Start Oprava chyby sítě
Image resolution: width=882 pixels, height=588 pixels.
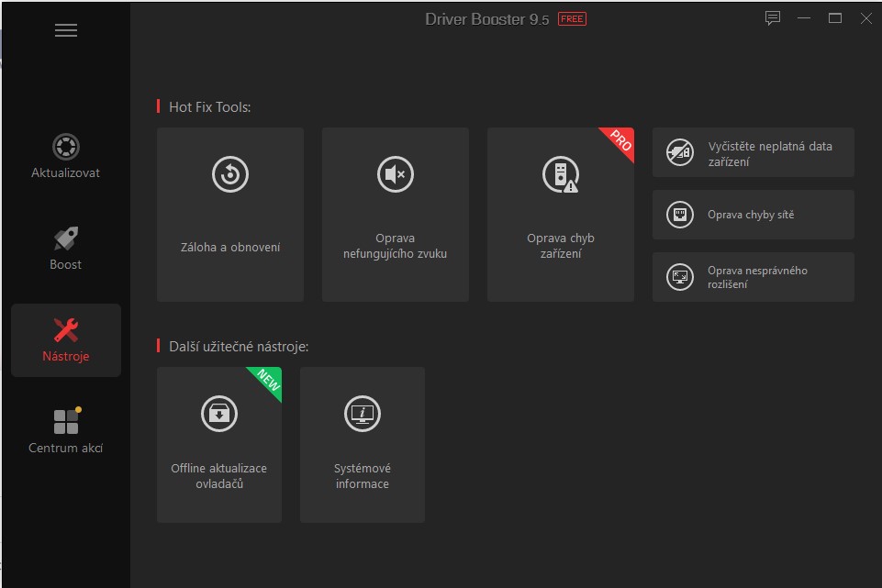point(754,215)
